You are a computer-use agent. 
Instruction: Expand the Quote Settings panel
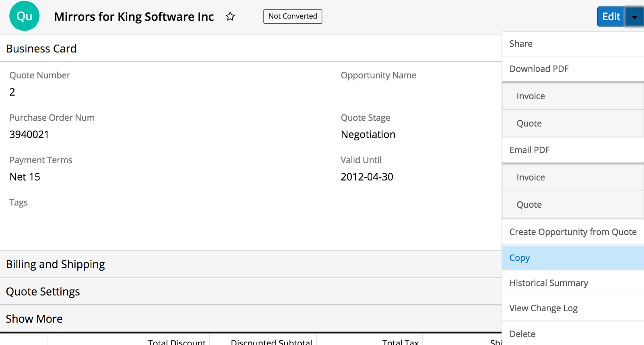point(43,292)
